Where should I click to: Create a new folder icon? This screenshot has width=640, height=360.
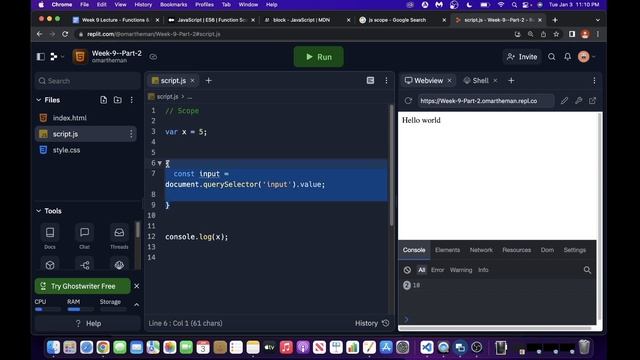tap(118, 100)
